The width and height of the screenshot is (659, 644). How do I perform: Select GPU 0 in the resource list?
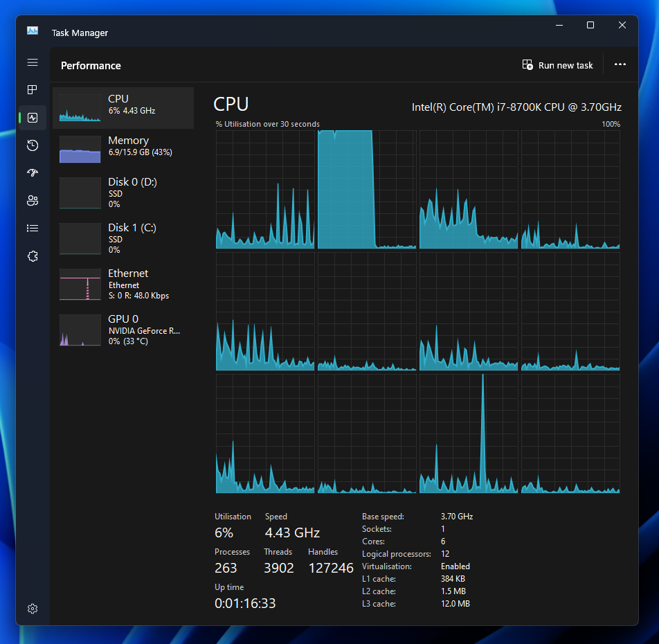point(123,330)
